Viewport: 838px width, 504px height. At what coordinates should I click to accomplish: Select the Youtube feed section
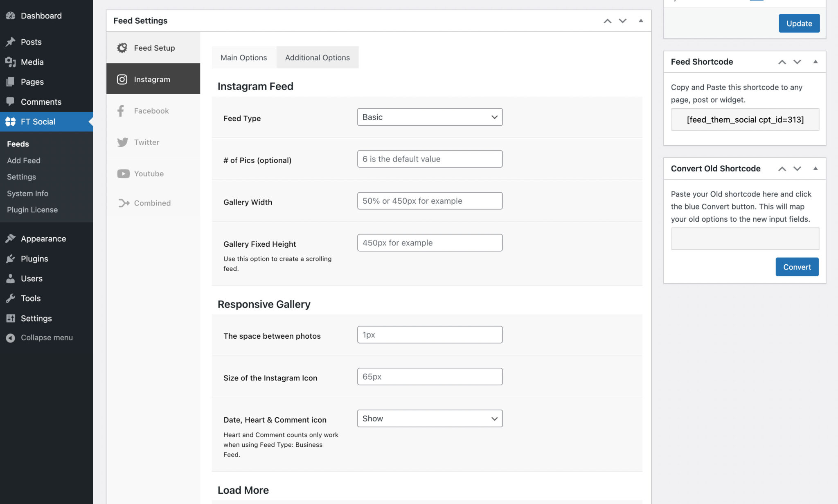click(x=153, y=174)
